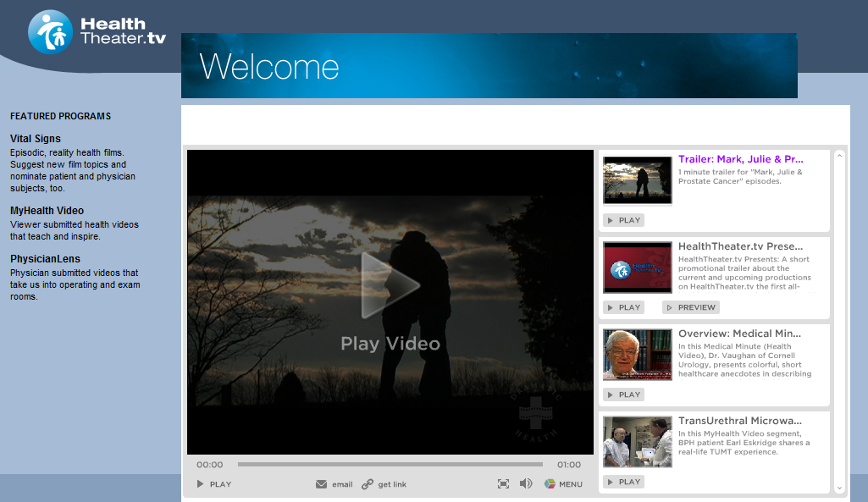Viewport: 868px width, 502px height.
Task: Click the PLAY button under the video
Action: tap(213, 483)
